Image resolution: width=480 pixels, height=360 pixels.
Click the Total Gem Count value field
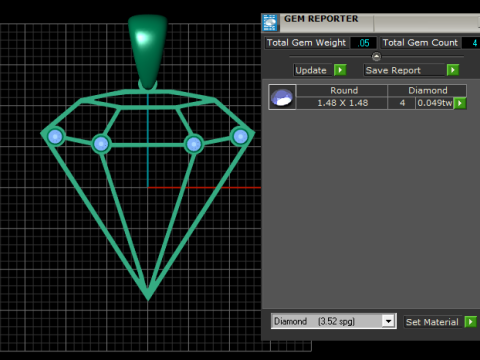(471, 43)
